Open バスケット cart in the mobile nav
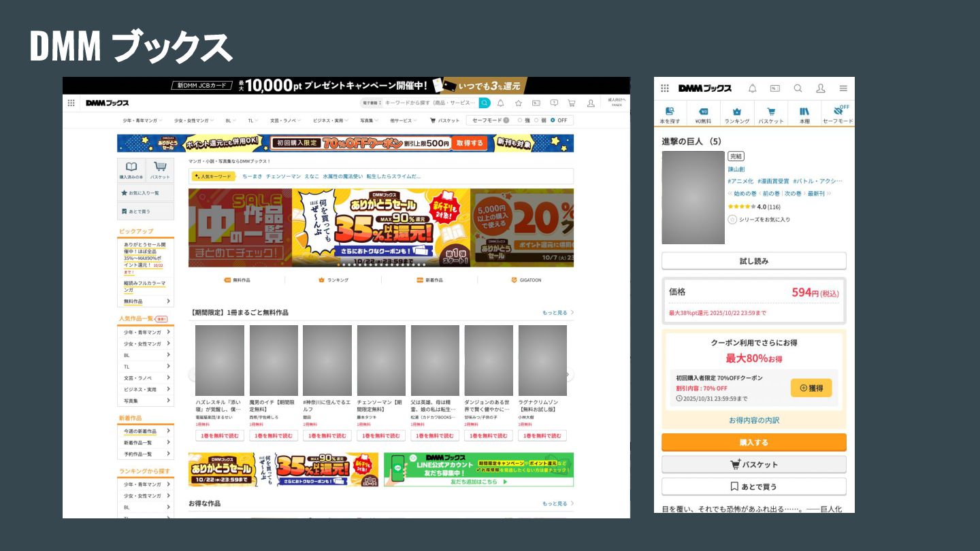Screen dimensions: 980x551 [770, 114]
